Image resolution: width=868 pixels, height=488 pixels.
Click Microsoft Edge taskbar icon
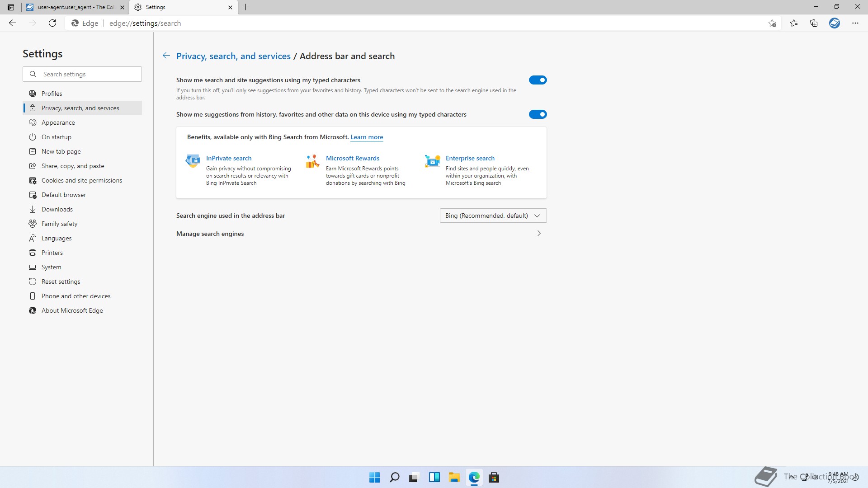click(x=474, y=477)
